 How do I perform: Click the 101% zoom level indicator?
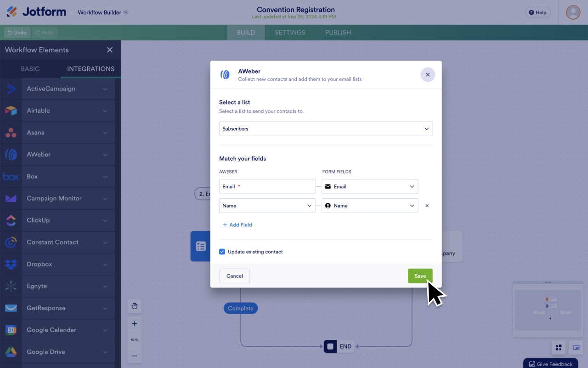(x=135, y=339)
